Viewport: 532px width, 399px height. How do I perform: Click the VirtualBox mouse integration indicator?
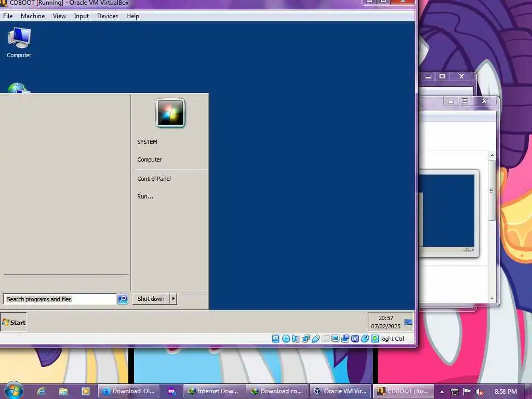pyautogui.click(x=365, y=339)
